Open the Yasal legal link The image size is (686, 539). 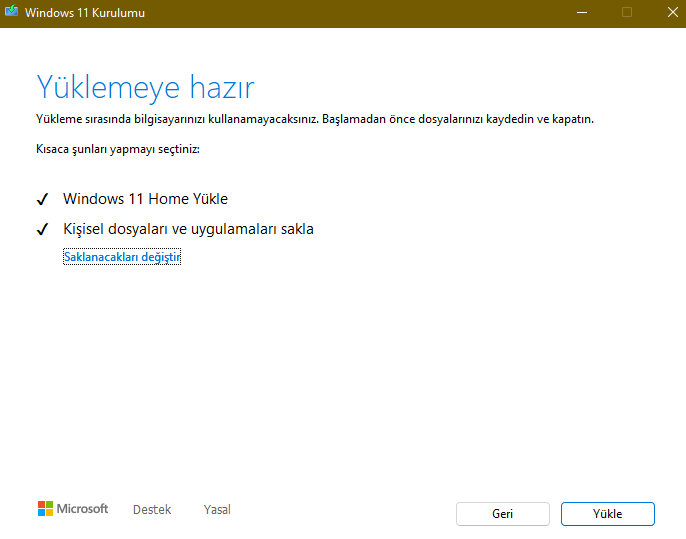click(x=217, y=510)
